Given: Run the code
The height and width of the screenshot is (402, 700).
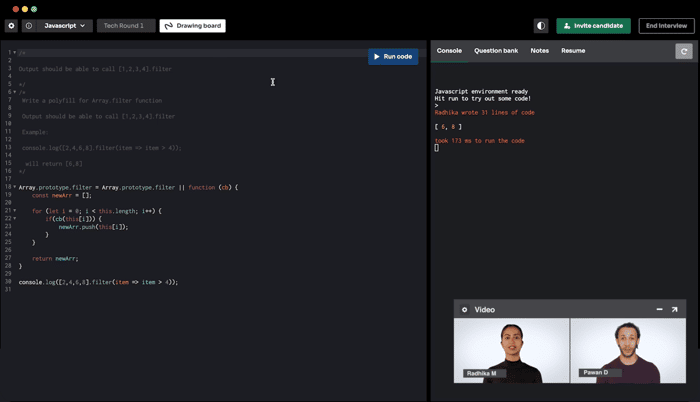Looking at the screenshot, I should pyautogui.click(x=393, y=57).
